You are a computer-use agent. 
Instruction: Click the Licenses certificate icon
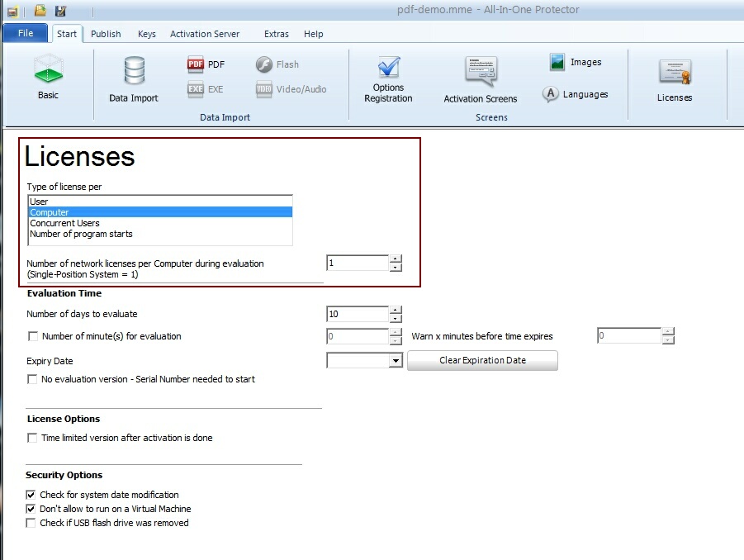pos(675,73)
